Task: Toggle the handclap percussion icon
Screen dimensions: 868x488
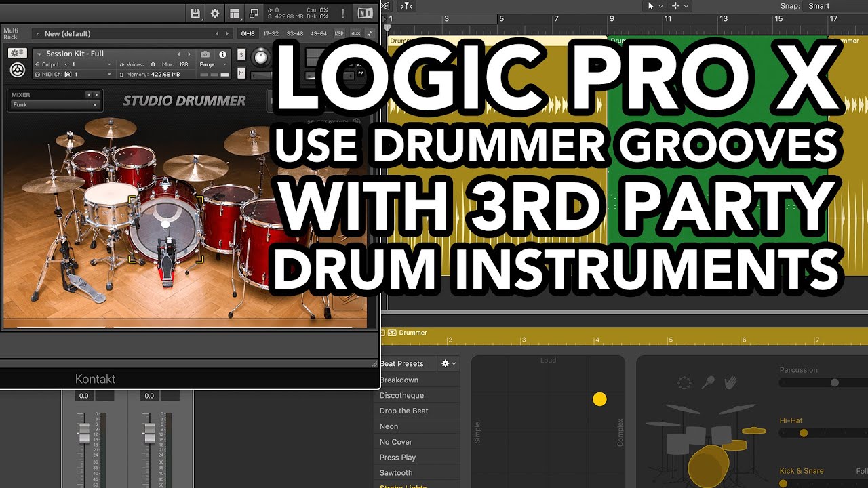Action: (730, 382)
